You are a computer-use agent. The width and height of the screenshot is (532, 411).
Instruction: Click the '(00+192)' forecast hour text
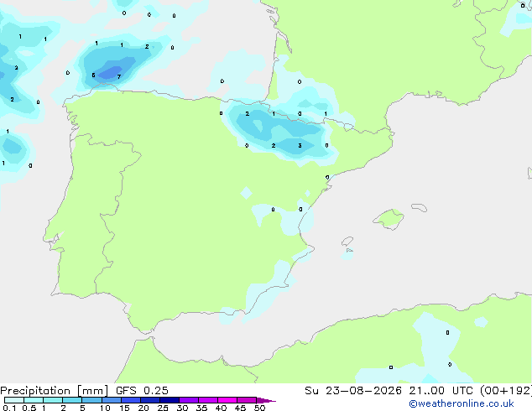[505, 391]
